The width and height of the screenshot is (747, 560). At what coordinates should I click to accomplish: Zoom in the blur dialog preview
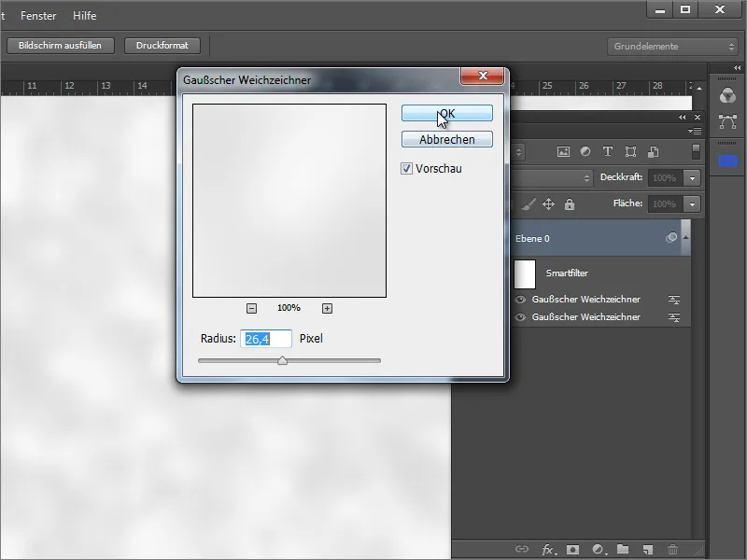coord(328,309)
